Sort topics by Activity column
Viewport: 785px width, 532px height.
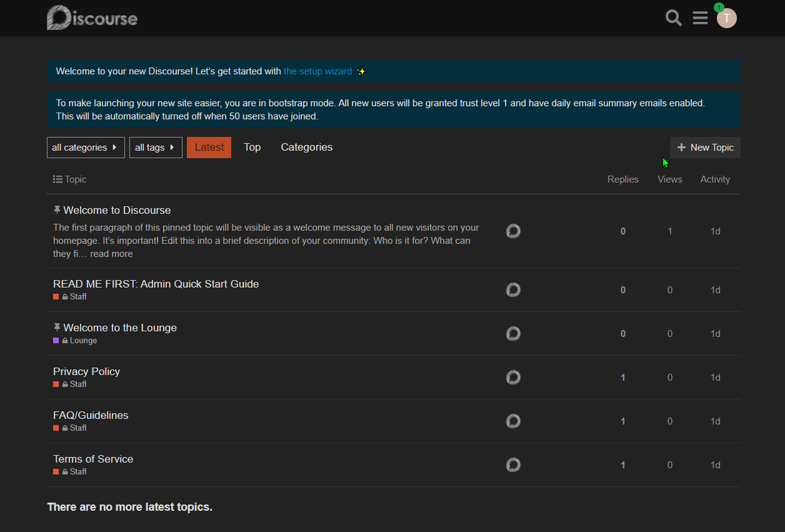coord(715,179)
